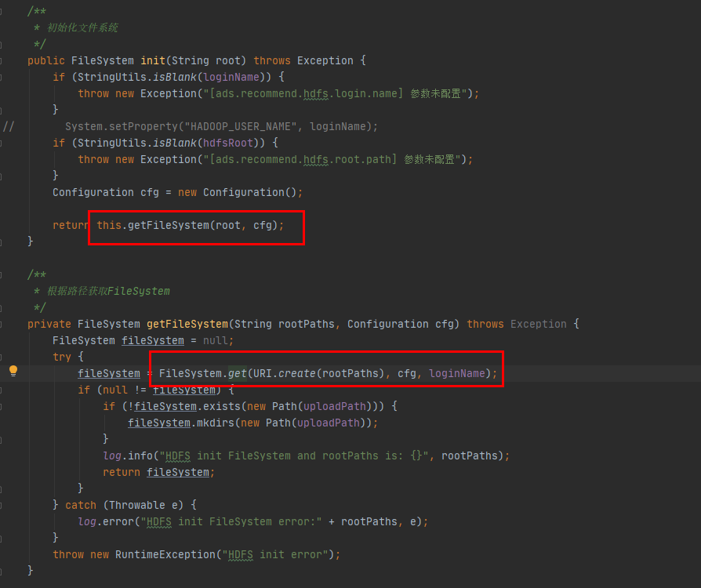Click "getFileSystem" in the private method declaration
Image resolution: width=701 pixels, height=588 pixels.
(187, 324)
